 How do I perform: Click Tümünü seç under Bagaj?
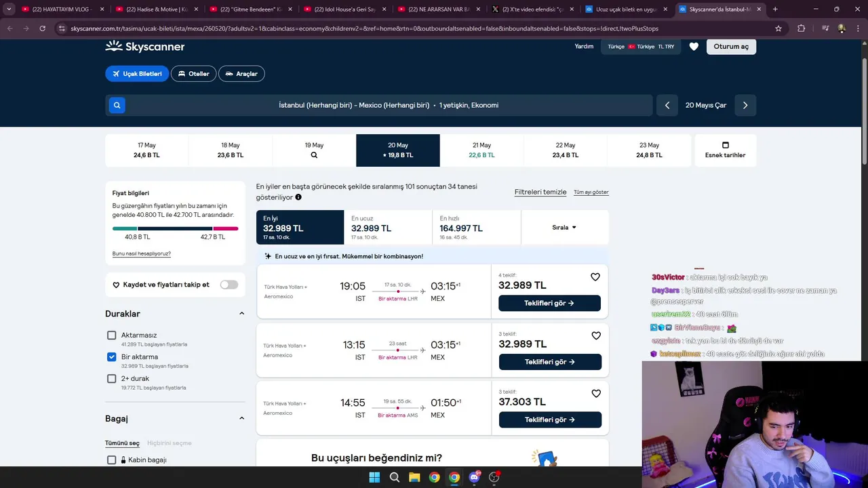[x=122, y=443]
